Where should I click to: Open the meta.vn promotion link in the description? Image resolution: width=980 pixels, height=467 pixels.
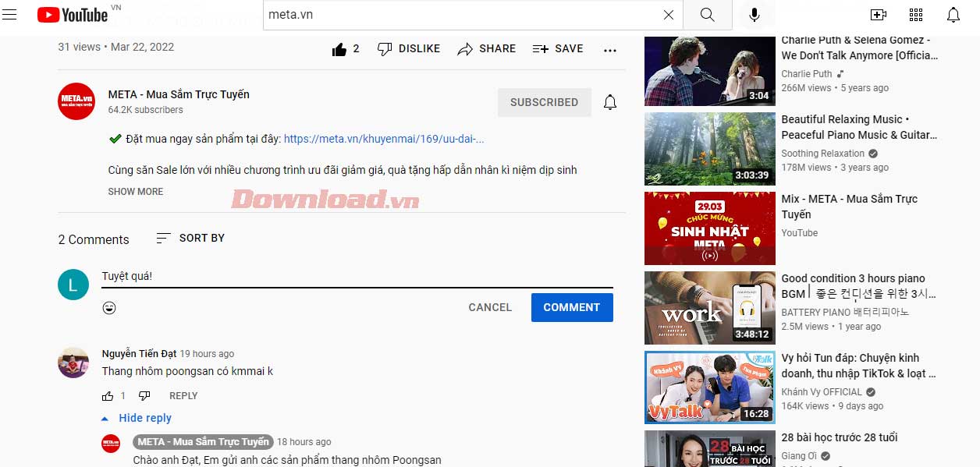[385, 139]
